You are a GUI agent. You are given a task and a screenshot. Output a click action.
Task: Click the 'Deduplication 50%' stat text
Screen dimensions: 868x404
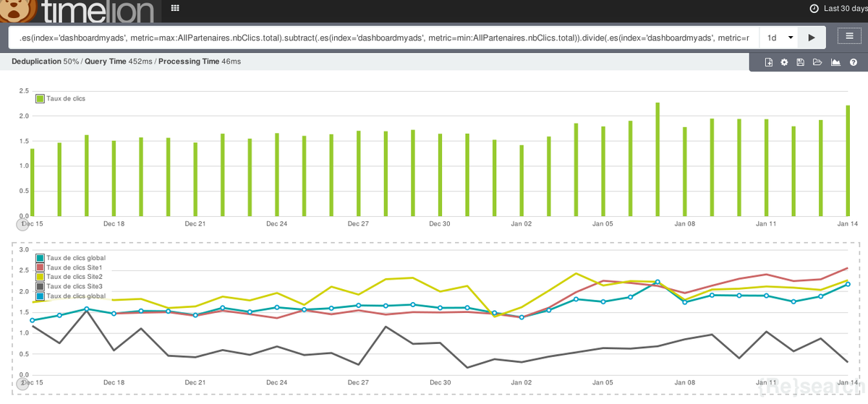[46, 61]
